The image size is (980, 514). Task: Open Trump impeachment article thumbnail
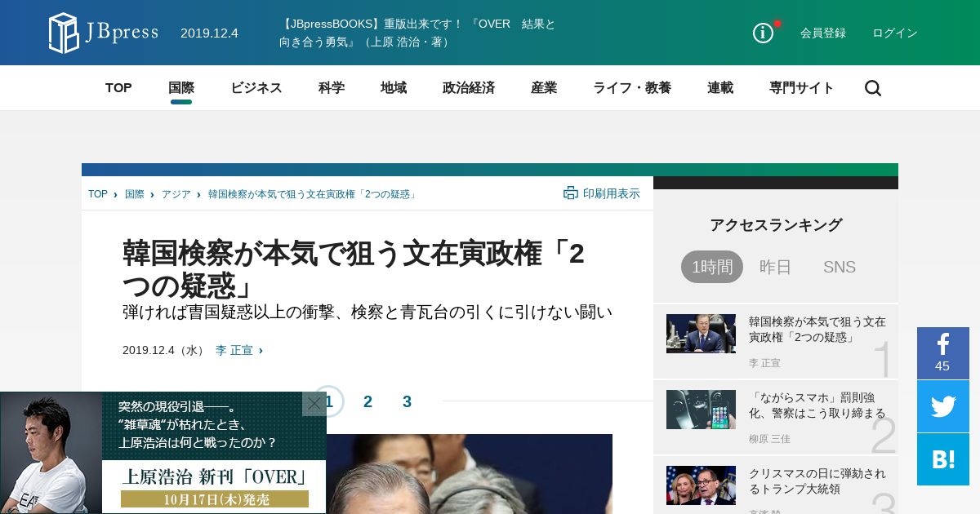coord(701,485)
